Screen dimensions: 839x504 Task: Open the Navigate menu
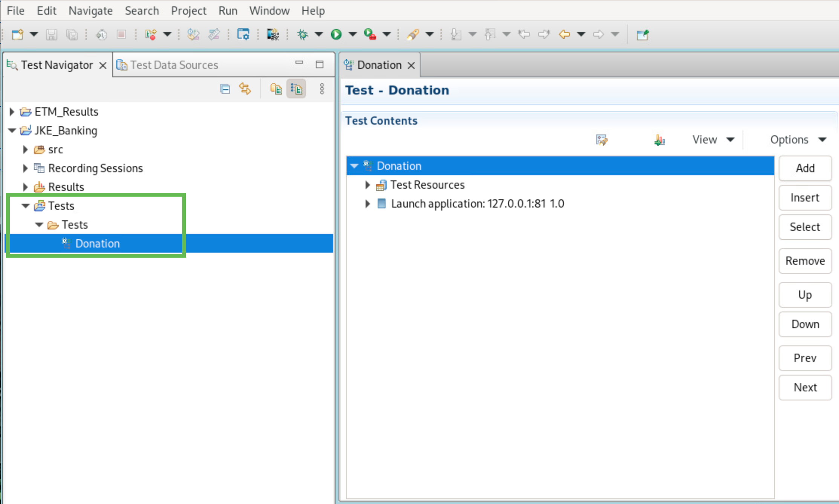click(90, 11)
